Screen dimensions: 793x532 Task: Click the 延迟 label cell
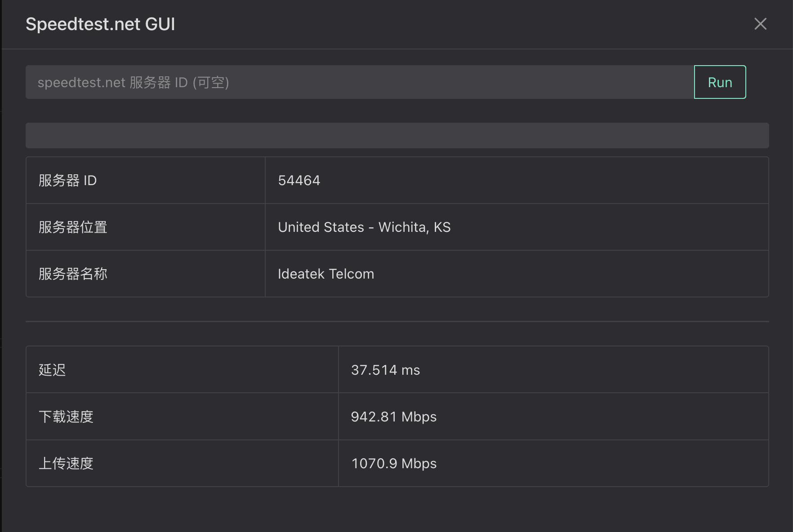tap(182, 370)
